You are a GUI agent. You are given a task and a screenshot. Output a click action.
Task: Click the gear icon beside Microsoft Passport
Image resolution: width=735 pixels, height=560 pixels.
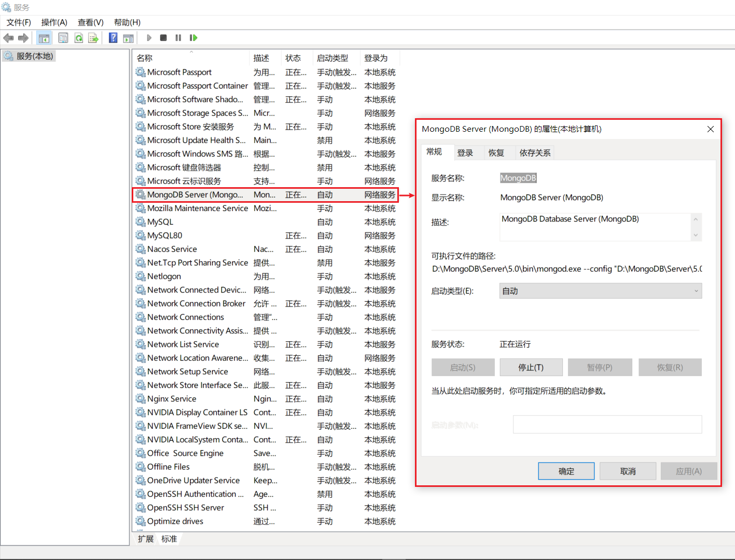pos(141,72)
